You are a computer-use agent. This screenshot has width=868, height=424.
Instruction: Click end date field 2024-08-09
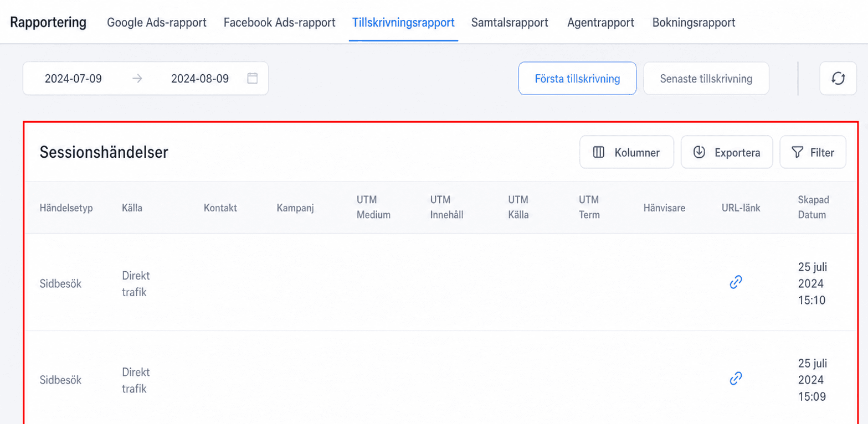(200, 79)
